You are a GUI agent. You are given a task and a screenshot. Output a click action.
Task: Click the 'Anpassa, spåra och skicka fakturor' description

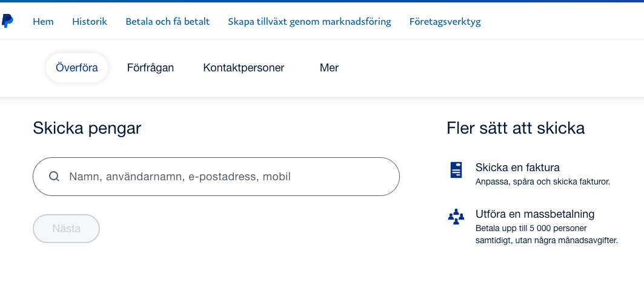point(543,181)
